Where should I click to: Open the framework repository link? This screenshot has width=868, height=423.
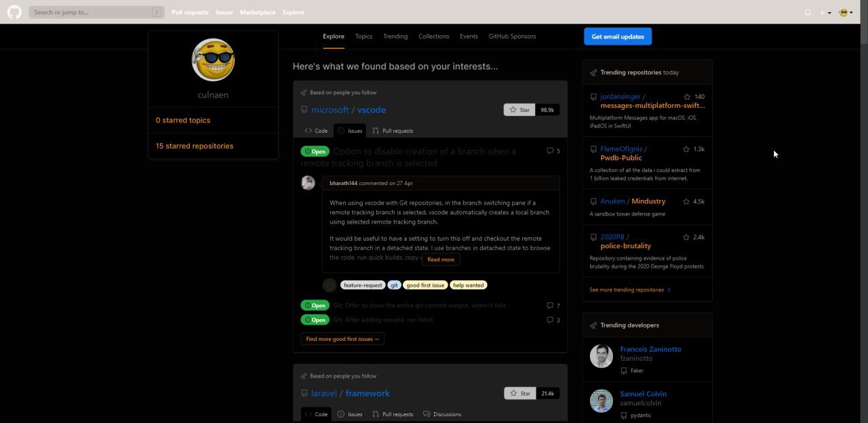pos(368,393)
